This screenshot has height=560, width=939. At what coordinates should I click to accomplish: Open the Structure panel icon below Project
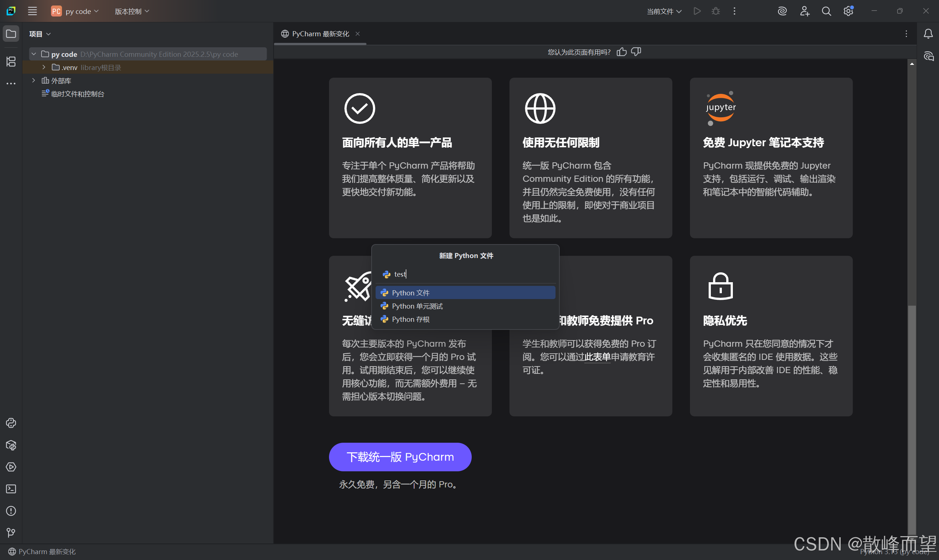[11, 62]
